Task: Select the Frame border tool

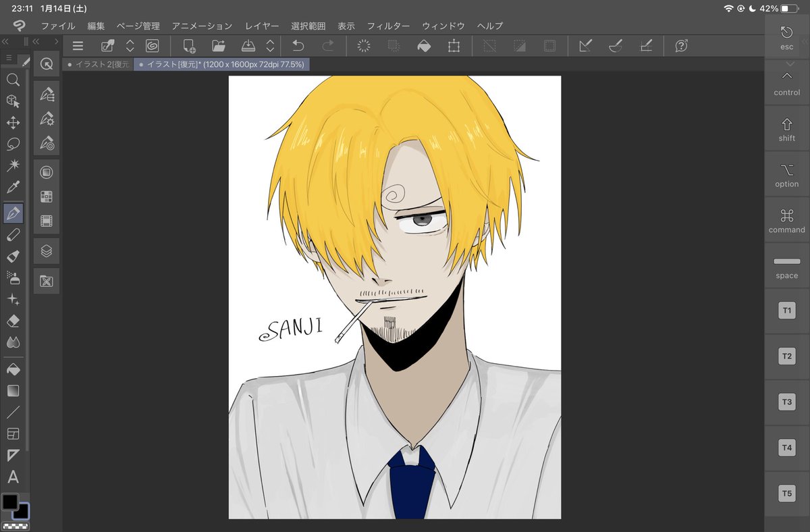Action: click(x=13, y=433)
